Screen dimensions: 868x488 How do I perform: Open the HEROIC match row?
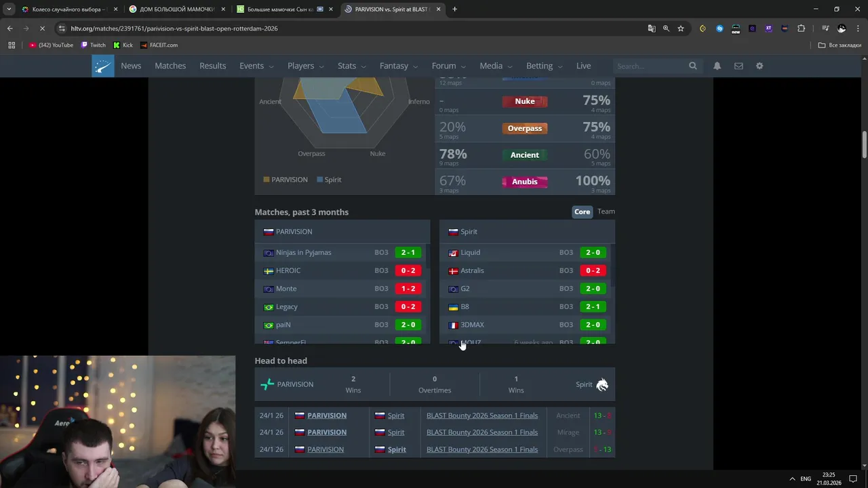(x=342, y=270)
